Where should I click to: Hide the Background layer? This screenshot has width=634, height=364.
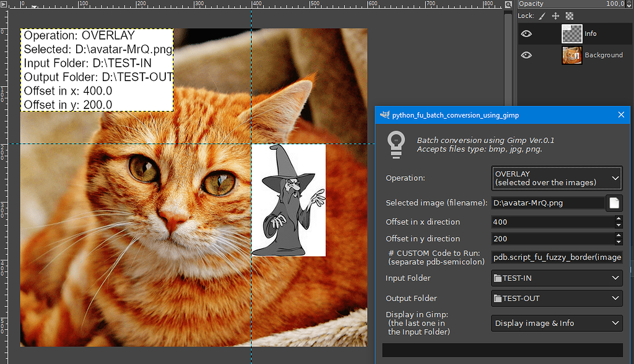click(526, 54)
